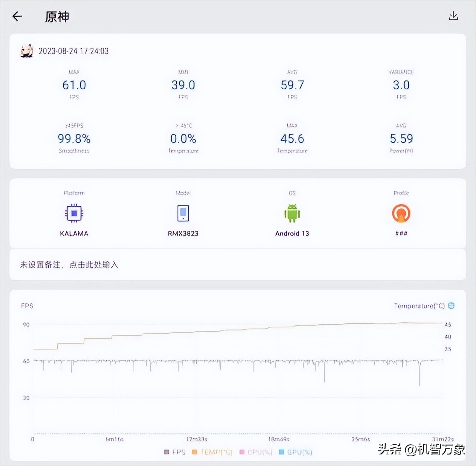This screenshot has height=466, width=476.
Task: Click the 5.59 Power(W) statistic
Action: point(401,139)
